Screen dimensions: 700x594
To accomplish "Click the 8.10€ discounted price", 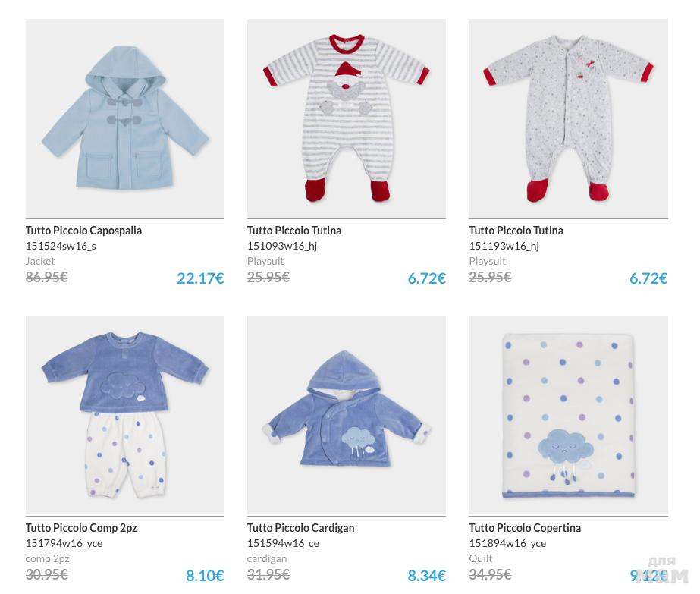I will tap(205, 576).
